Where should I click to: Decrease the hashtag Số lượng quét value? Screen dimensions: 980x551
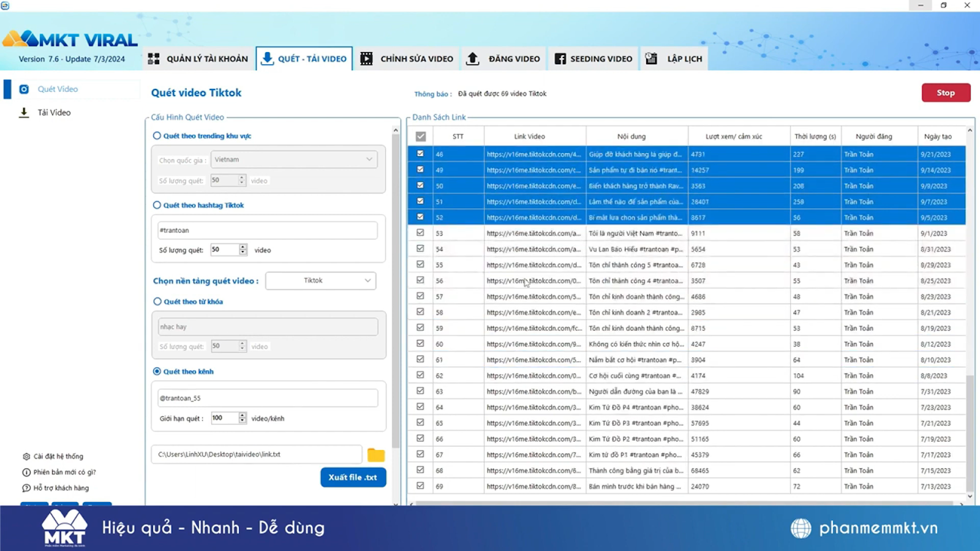(x=243, y=252)
